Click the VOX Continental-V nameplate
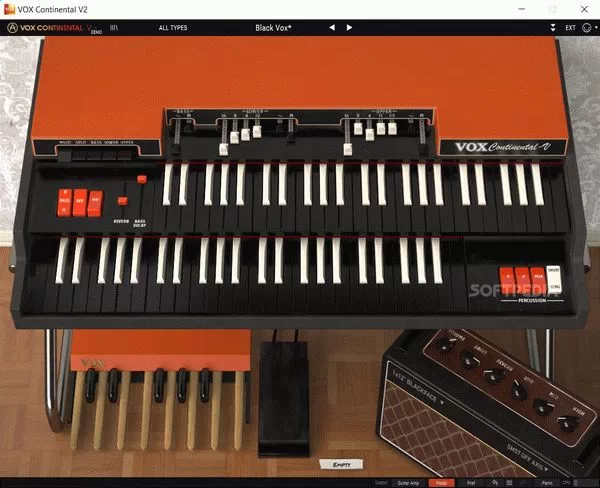 (502, 147)
